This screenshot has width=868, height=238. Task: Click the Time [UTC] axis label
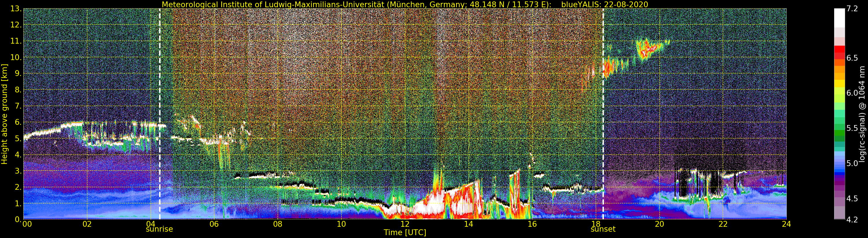(405, 233)
